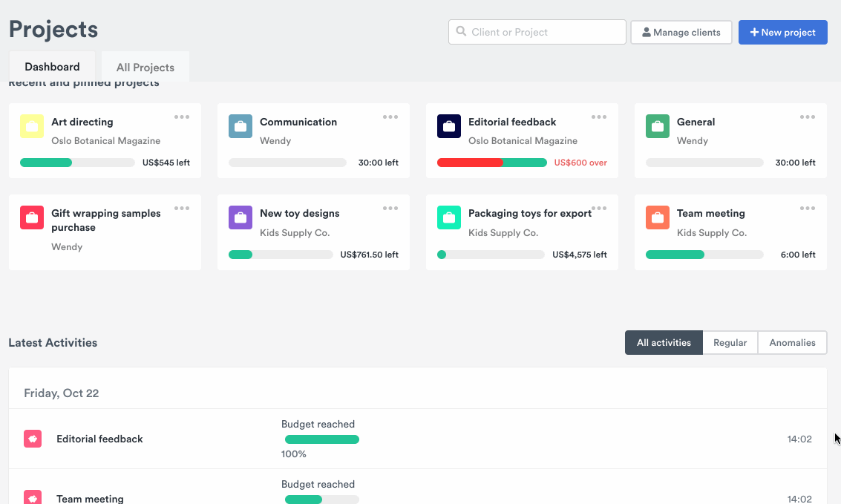This screenshot has width=841, height=504.
Task: Open the Team meeting card options menu
Action: click(x=808, y=208)
